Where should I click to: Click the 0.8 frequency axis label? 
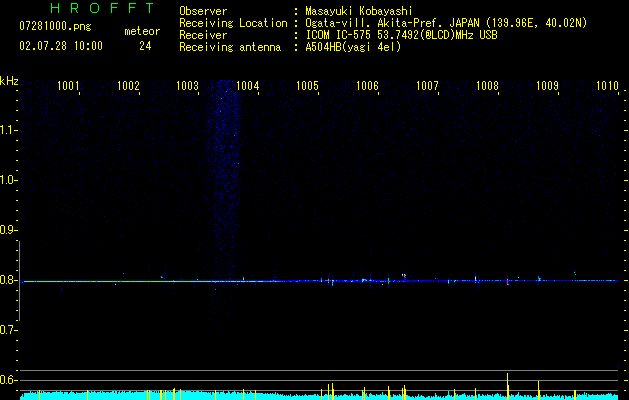pos(7,280)
